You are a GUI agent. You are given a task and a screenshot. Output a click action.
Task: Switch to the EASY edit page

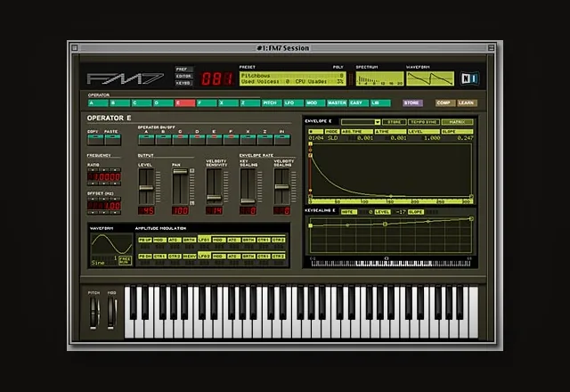[x=358, y=103]
